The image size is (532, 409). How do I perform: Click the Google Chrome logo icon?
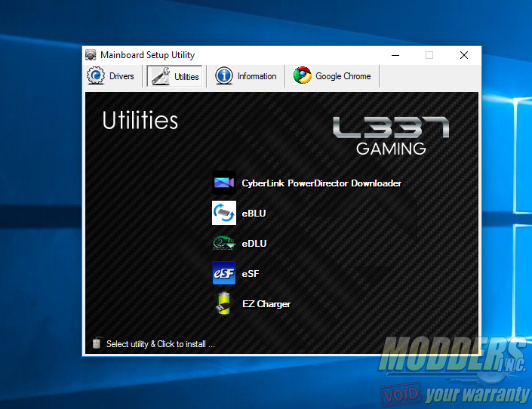(x=303, y=75)
